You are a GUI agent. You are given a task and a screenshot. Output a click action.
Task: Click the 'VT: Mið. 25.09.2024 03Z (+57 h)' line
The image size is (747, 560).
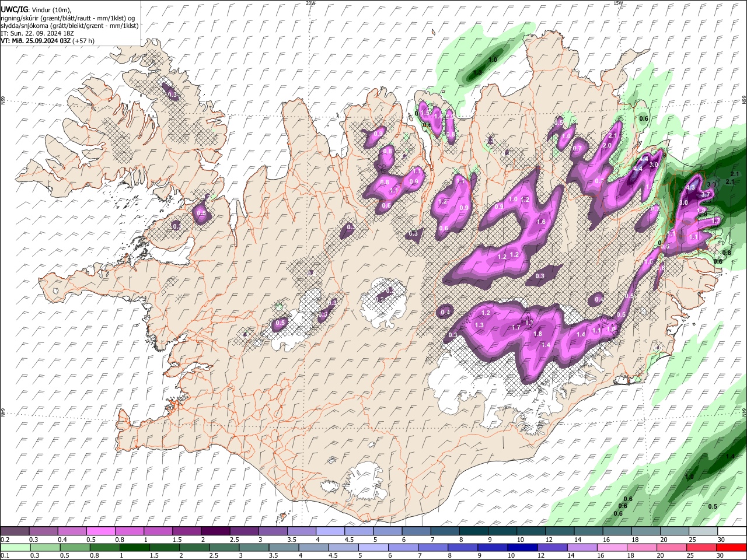coord(47,41)
